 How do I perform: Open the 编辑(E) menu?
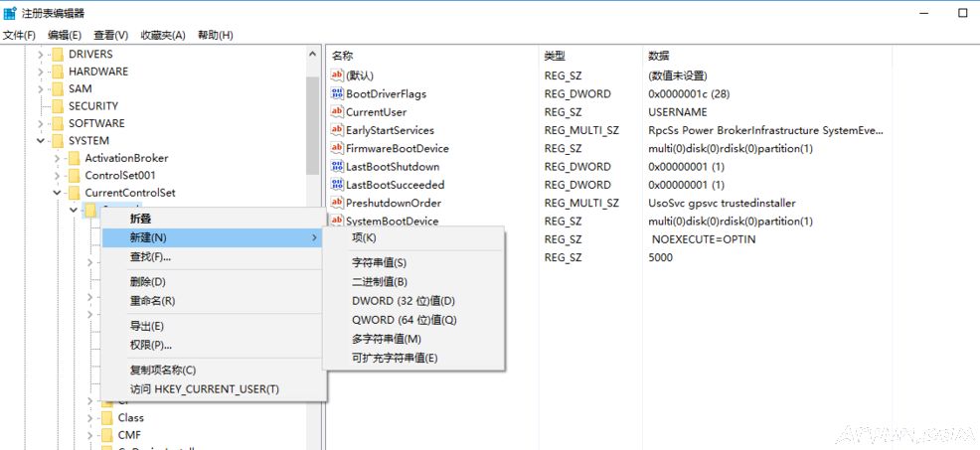pos(64,35)
